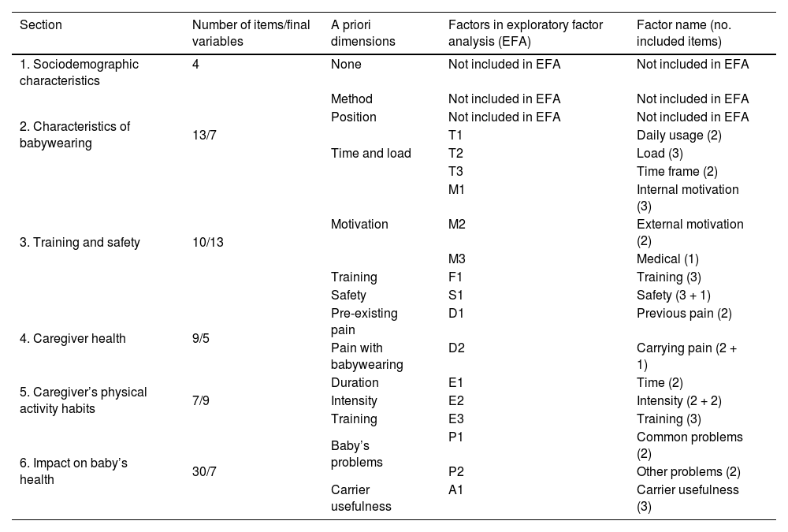788x532 pixels.
Task: Select the "13/7" items count cell
Action: 204,135
